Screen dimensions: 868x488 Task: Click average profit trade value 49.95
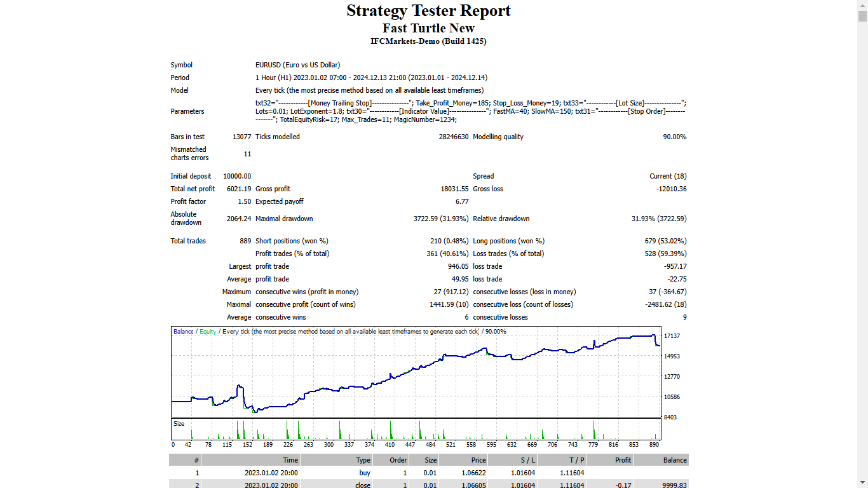[460, 279]
